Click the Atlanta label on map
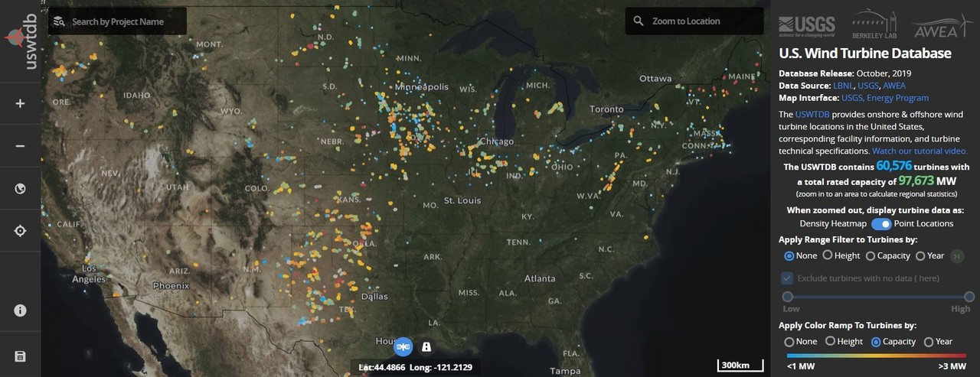The height and width of the screenshot is (377, 980). (540, 278)
